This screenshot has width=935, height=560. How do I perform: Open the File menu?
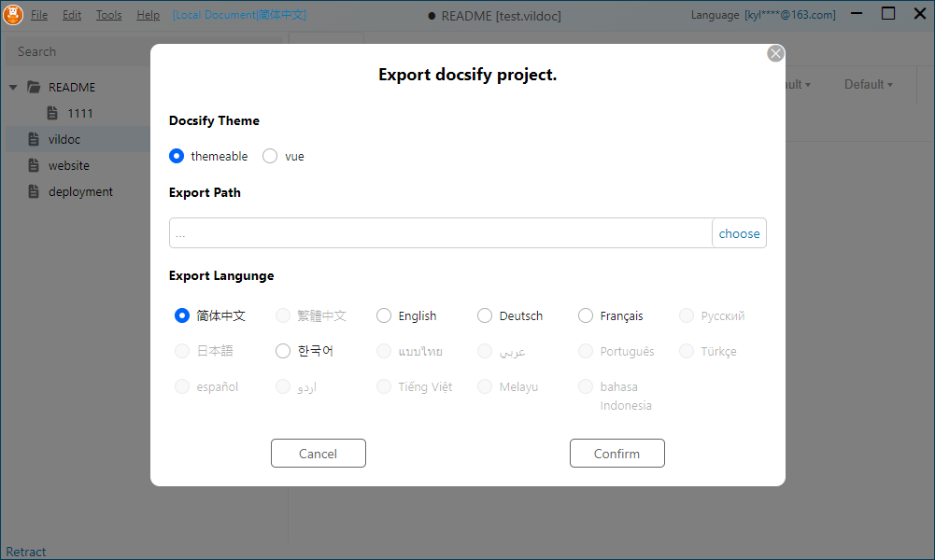(39, 15)
